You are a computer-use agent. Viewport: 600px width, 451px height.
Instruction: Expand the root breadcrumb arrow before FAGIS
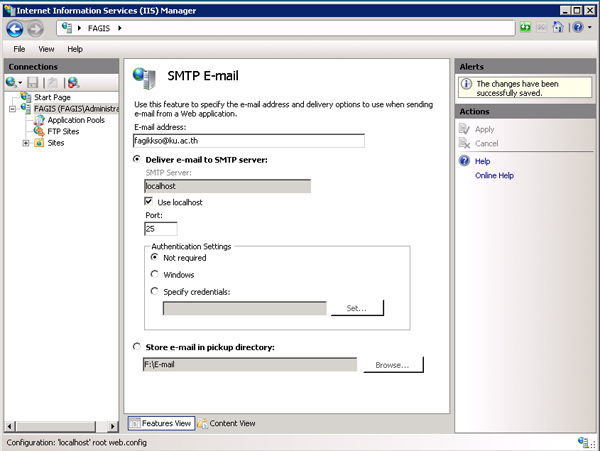79,28
